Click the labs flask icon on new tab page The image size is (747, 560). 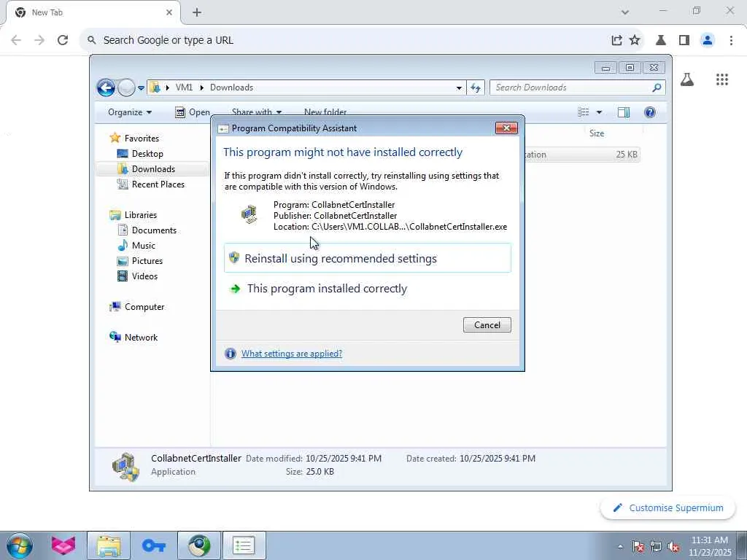[687, 79]
